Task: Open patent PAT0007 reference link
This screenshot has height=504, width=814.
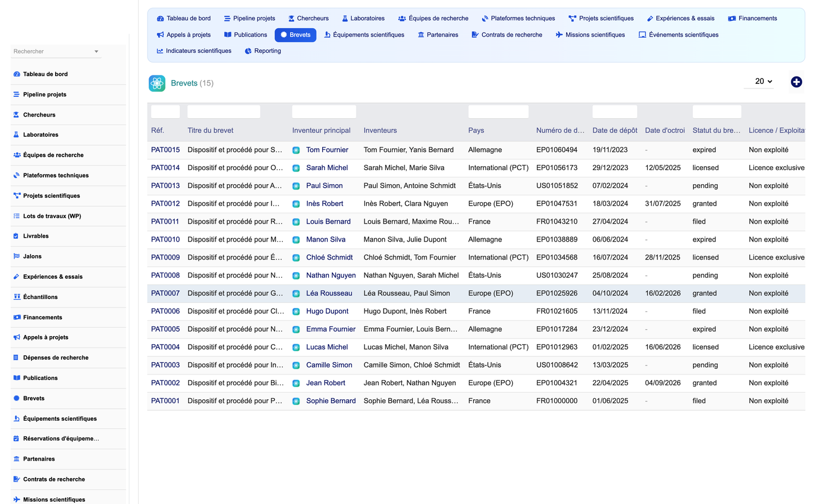Action: [166, 293]
